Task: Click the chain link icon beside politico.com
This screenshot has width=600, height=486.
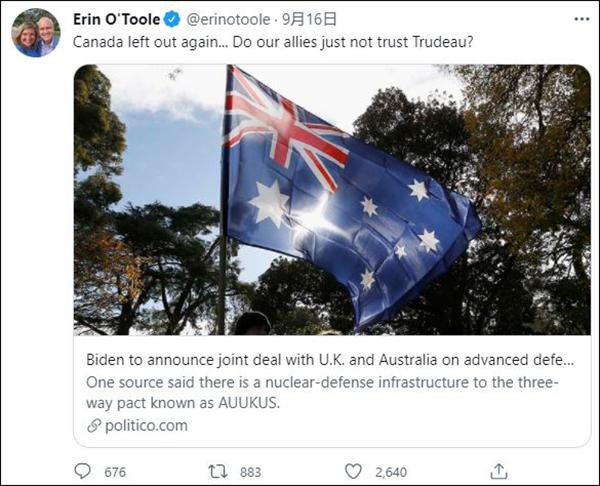Action: [94, 425]
